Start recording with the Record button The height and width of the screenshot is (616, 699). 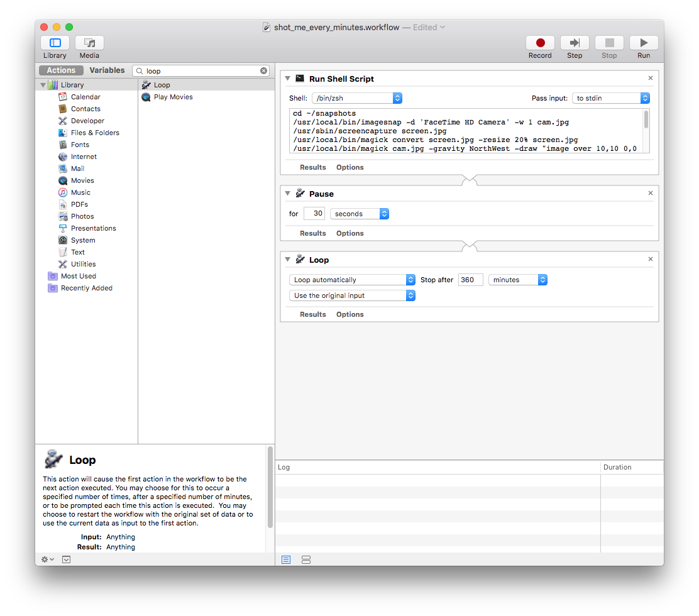[540, 43]
